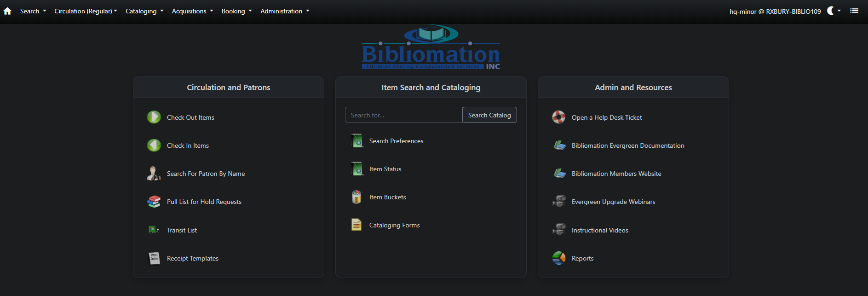Click the Item Status book icon

click(356, 169)
